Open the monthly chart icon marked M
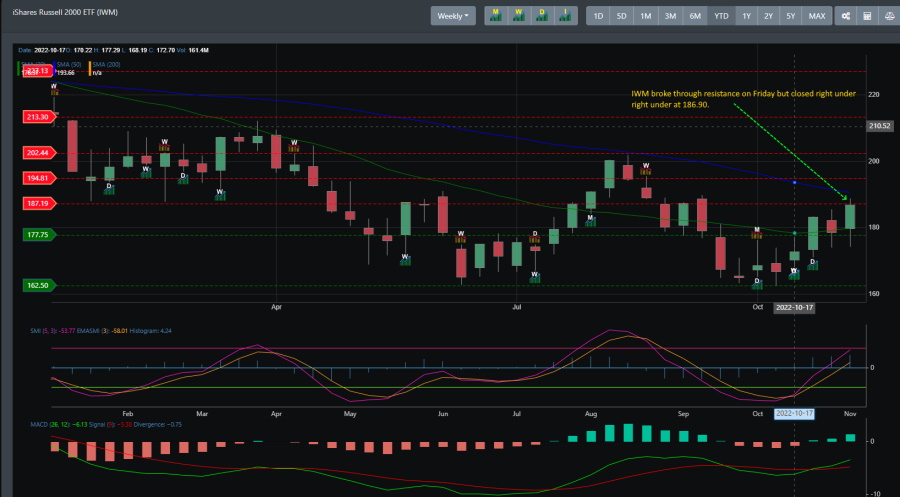900x497 pixels. tap(496, 16)
